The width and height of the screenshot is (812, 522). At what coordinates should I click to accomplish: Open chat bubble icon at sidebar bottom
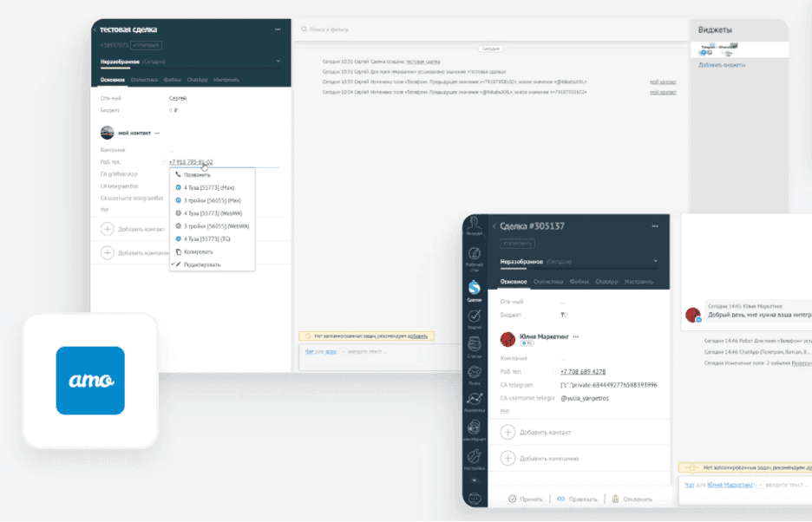coord(475,499)
